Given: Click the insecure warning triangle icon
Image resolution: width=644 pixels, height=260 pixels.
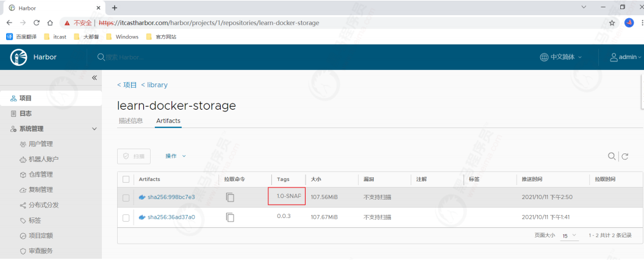Looking at the screenshot, I should pyautogui.click(x=67, y=23).
